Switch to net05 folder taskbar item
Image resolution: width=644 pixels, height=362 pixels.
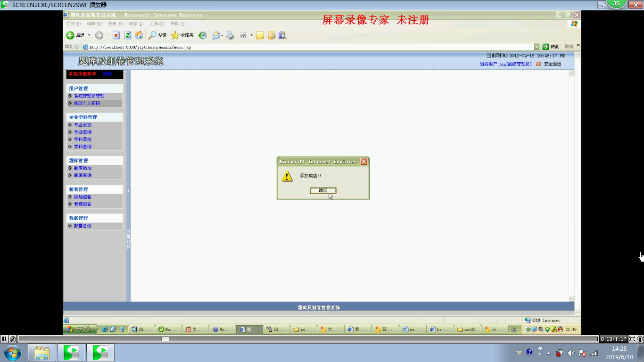point(467,329)
